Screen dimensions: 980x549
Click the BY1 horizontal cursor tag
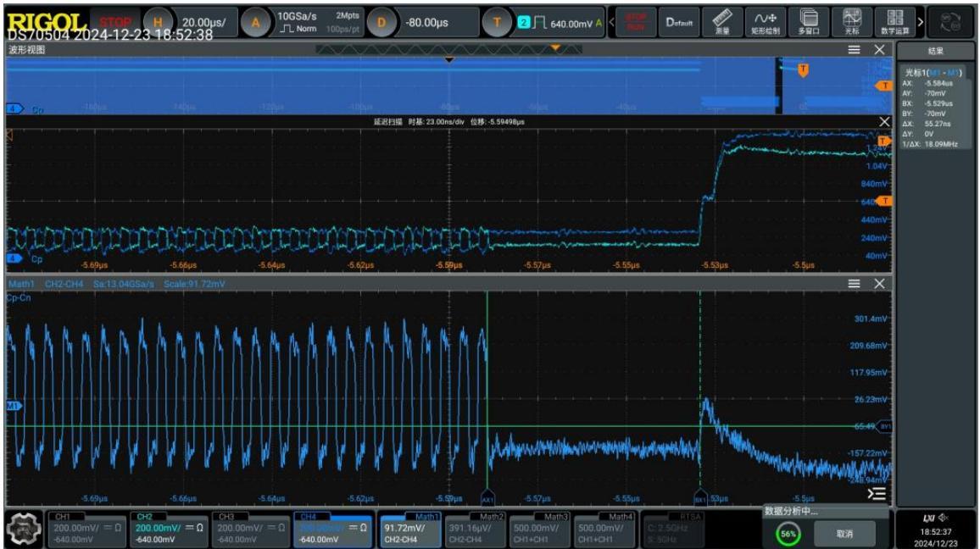[x=885, y=427]
